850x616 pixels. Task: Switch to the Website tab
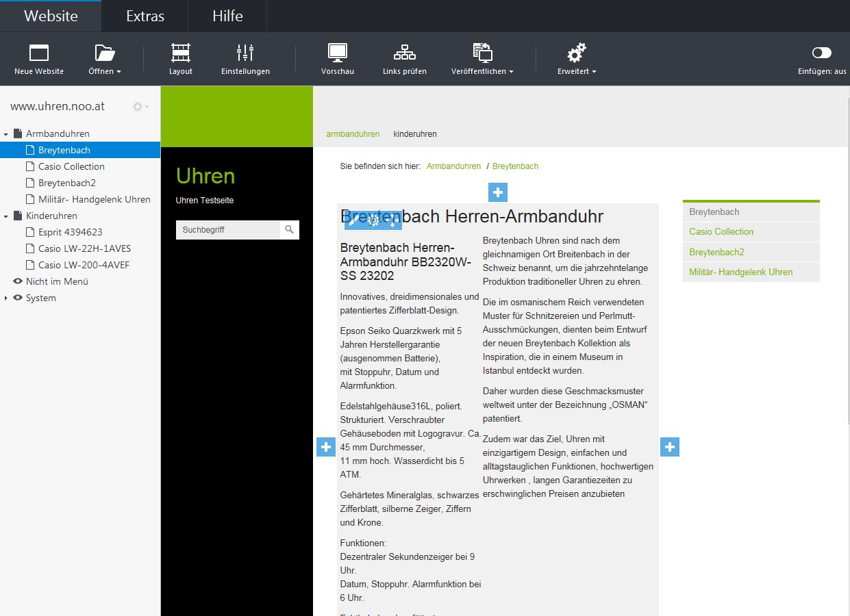click(x=51, y=16)
